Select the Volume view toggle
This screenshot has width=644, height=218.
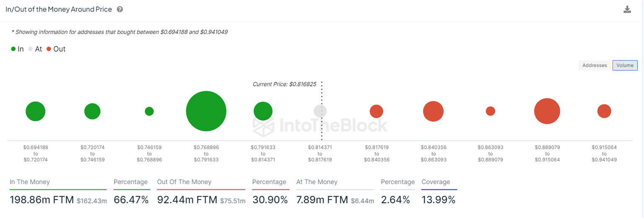coord(625,65)
